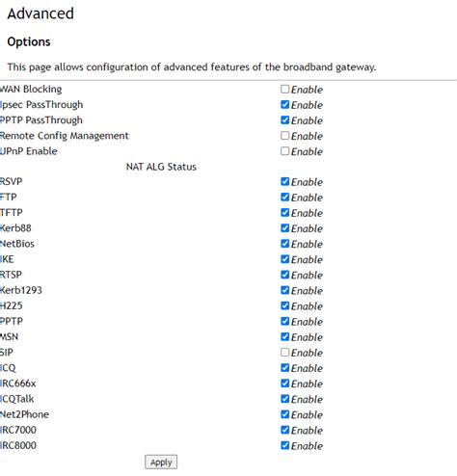Disable the FTP ALG checkbox
457x476 pixels.
coord(284,197)
